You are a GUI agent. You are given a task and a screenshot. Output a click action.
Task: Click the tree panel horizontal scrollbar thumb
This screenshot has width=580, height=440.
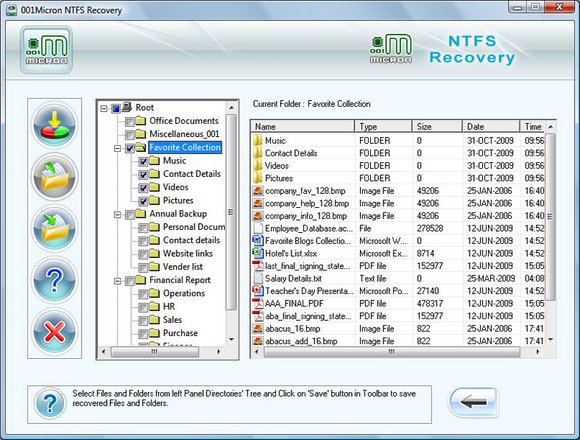[x=155, y=352]
